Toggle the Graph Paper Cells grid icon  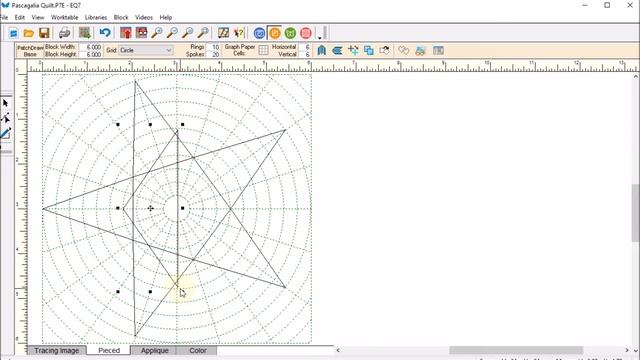coord(263,50)
